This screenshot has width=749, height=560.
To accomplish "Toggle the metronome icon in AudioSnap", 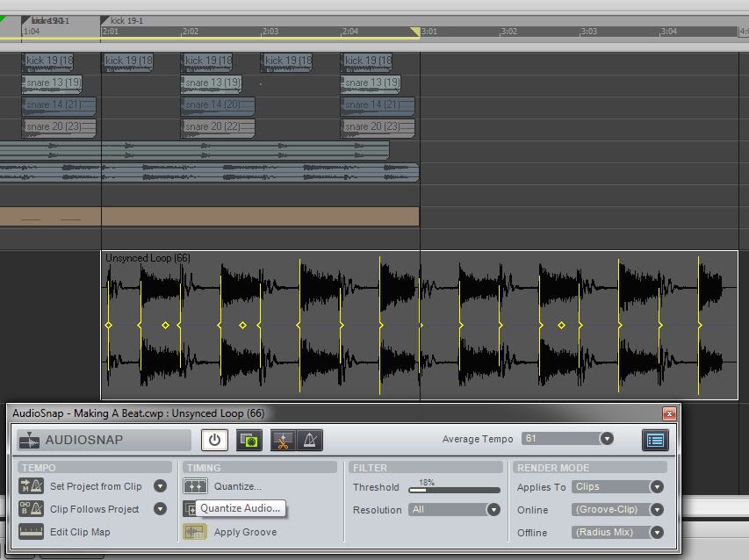I will point(309,441).
